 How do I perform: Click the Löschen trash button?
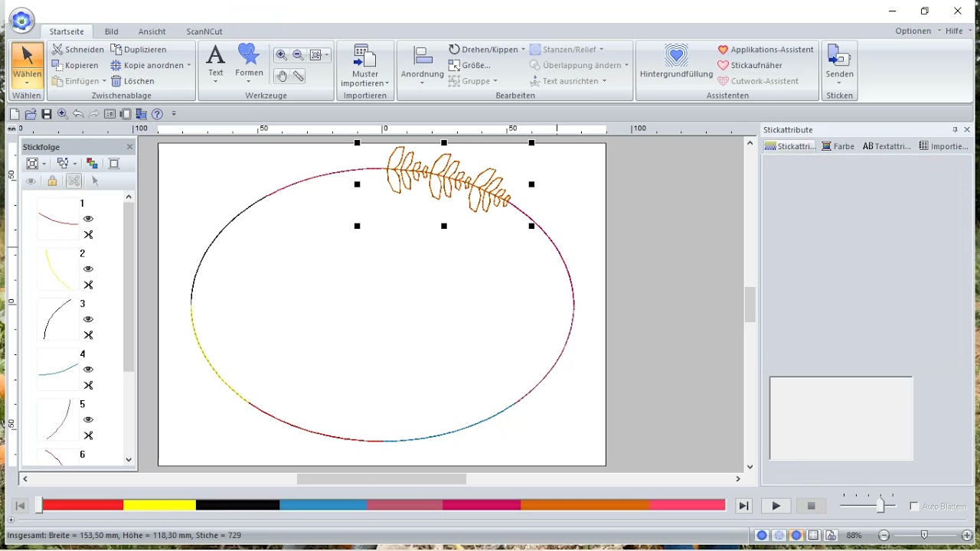click(x=132, y=80)
